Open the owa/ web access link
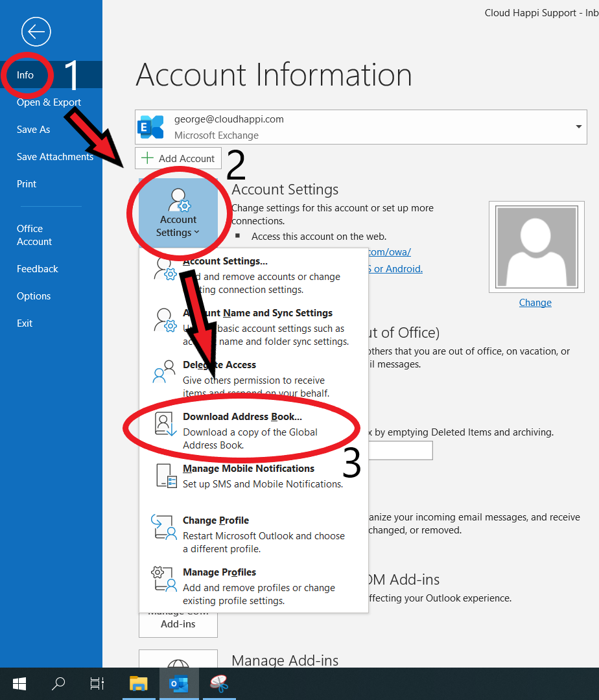Viewport: 599px width, 700px height. coord(389,251)
